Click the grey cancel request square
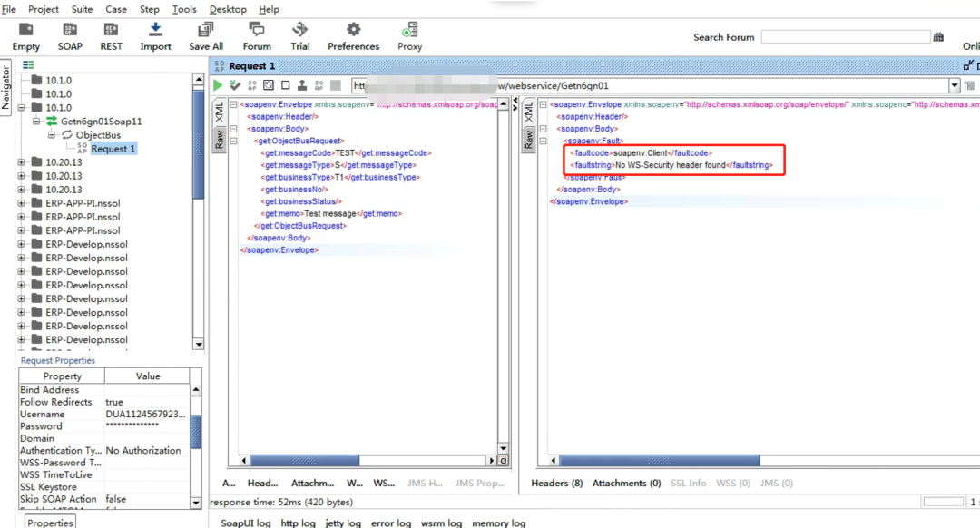Viewport: 980px width, 528px height. click(336, 85)
